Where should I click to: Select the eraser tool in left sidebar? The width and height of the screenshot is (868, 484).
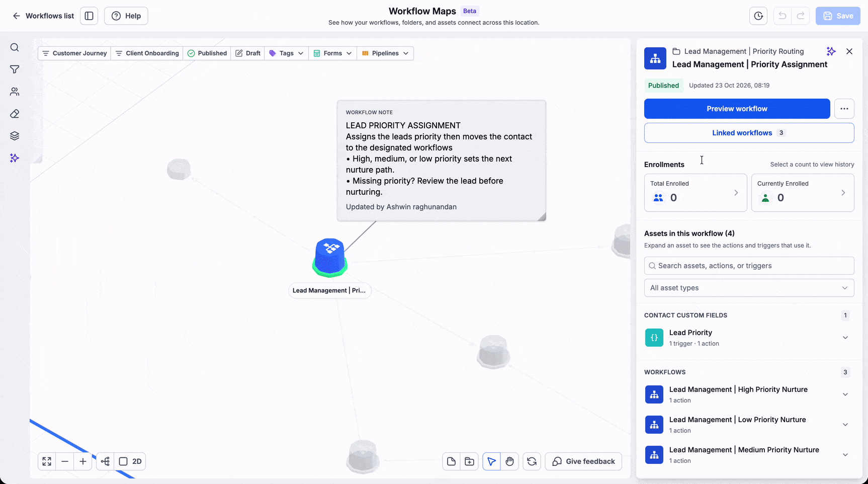[x=15, y=114]
